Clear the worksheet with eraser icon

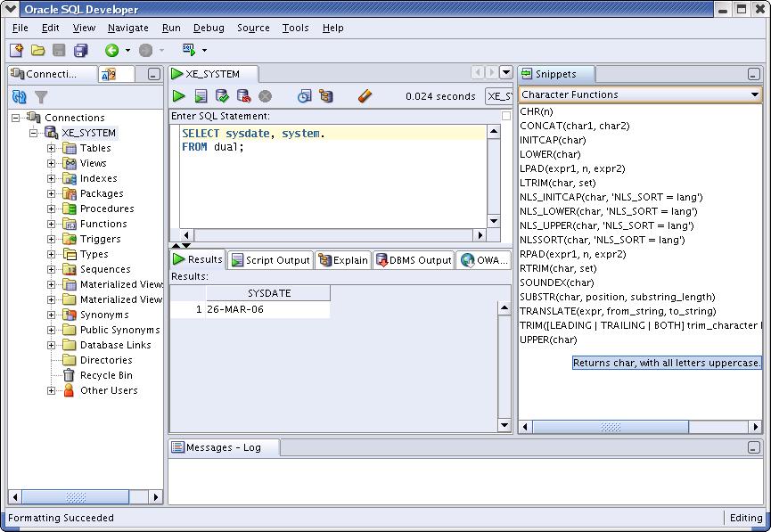pos(365,96)
